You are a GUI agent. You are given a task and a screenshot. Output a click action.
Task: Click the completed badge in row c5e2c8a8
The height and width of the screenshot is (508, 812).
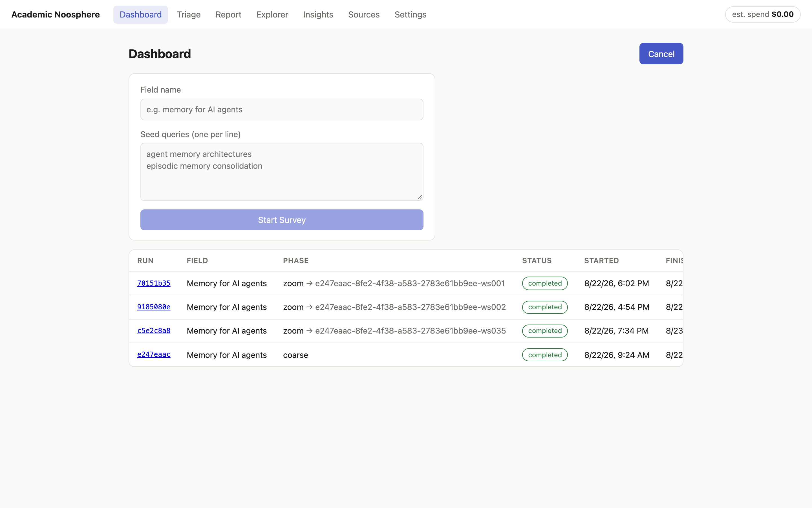coord(545,331)
